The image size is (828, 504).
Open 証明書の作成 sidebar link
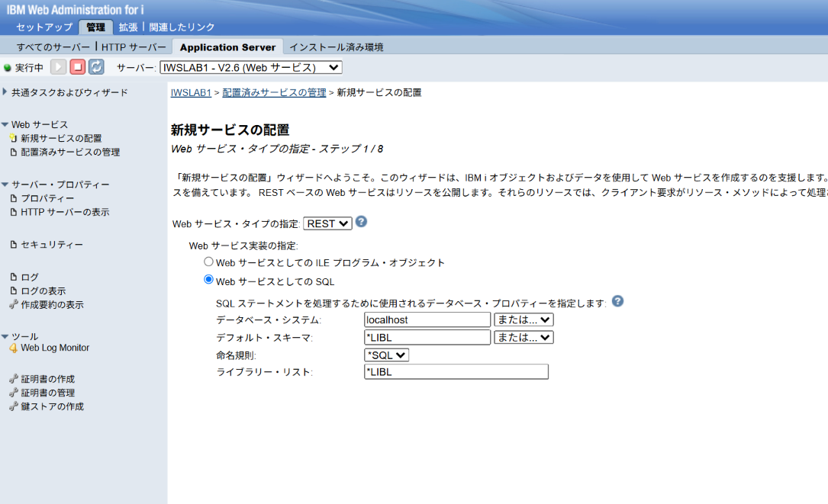pyautogui.click(x=48, y=379)
